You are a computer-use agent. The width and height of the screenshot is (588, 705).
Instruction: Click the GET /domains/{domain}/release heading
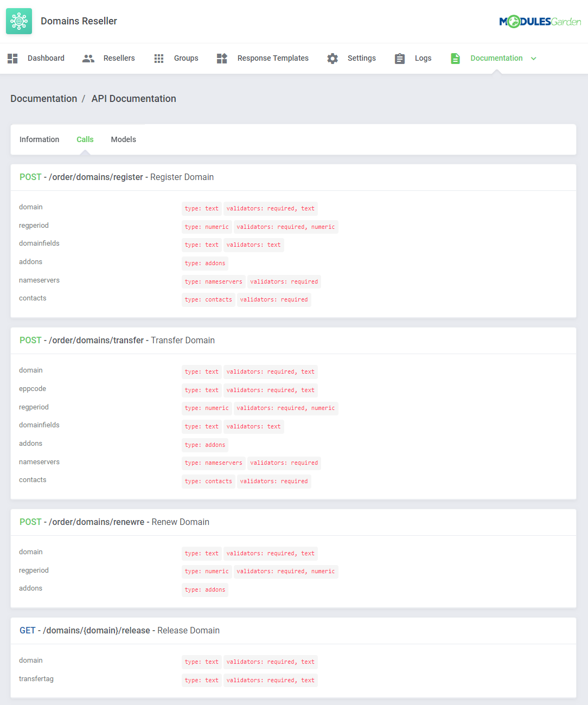pos(119,631)
